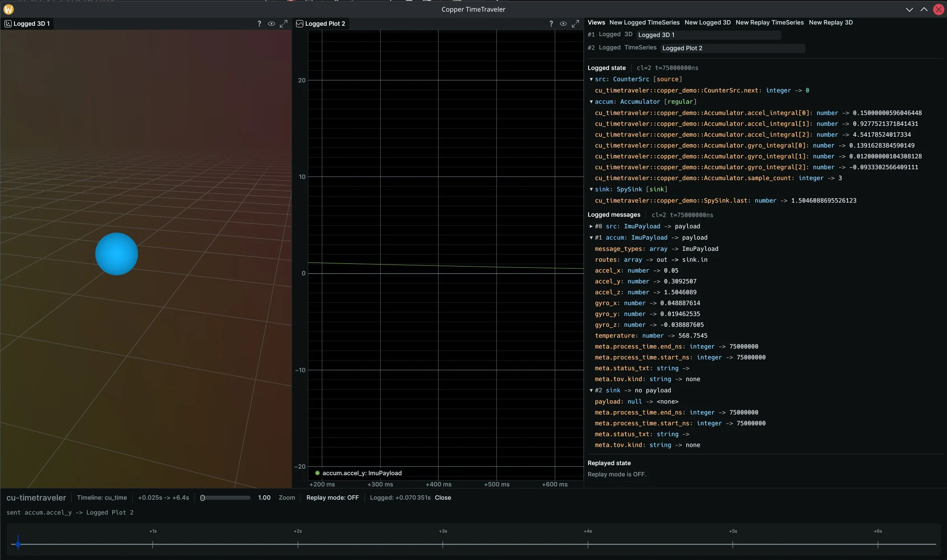Open New Replay 3D view
947x560 pixels.
pos(830,23)
